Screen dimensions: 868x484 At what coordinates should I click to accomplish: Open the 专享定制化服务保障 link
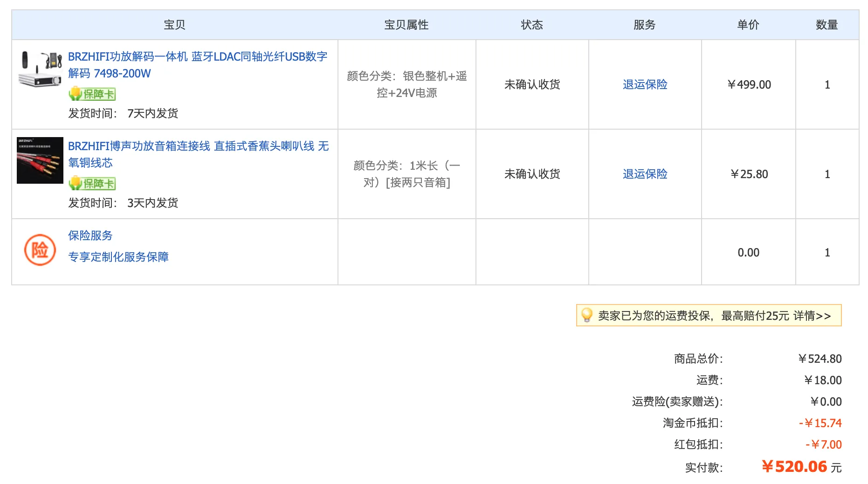pos(118,257)
